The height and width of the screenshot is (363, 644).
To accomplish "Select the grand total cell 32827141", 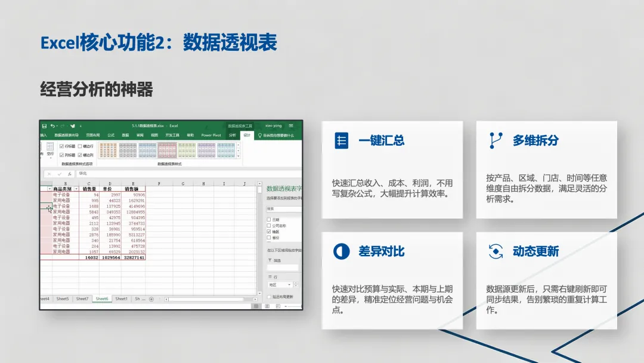I will pos(134,257).
